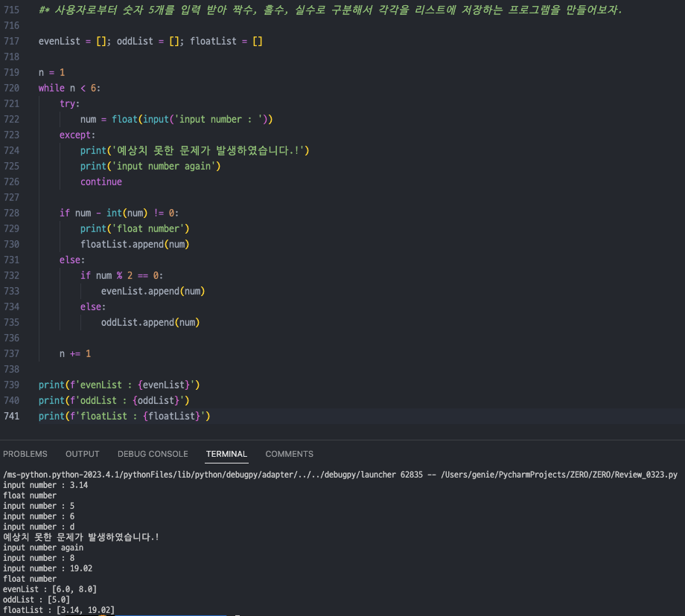Click print('input number again') line
Screen dimensions: 685x616
click(x=150, y=167)
